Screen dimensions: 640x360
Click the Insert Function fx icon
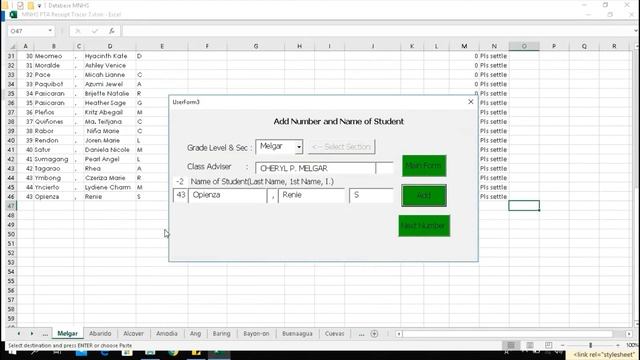111,31
